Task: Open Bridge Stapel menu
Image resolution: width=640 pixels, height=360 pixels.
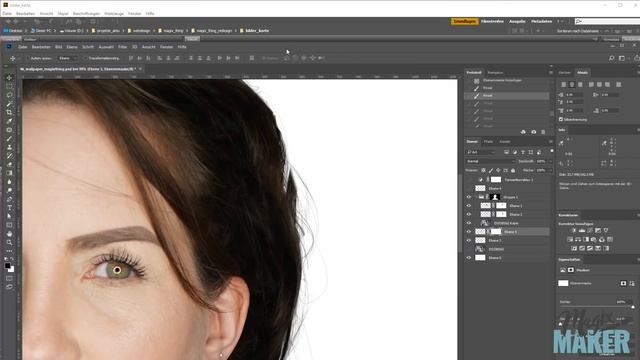Action: click(63, 13)
